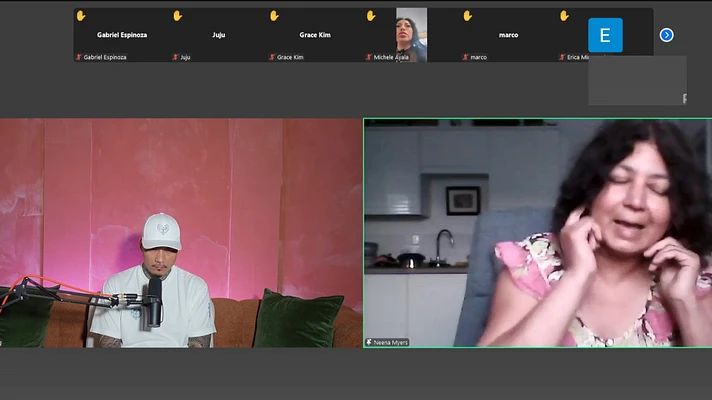This screenshot has width=712, height=400.
Task: Click the muted microphone icon beside Erica's label
Action: [x=563, y=57]
